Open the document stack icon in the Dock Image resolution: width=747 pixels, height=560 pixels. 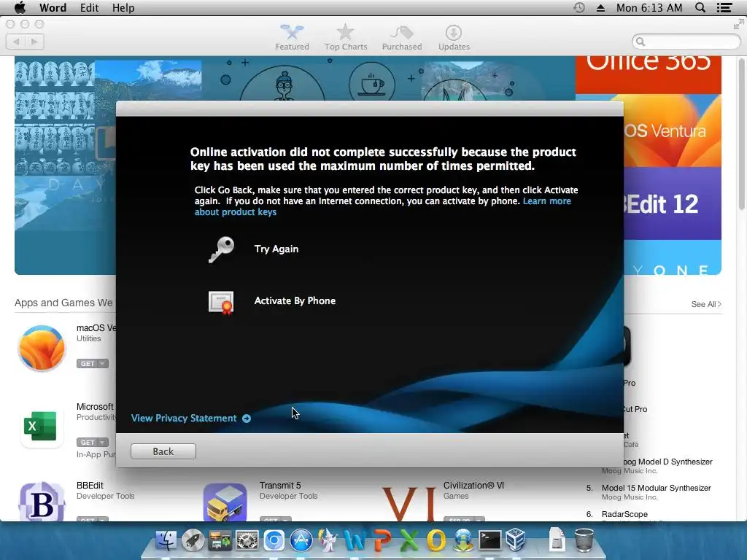(557, 540)
